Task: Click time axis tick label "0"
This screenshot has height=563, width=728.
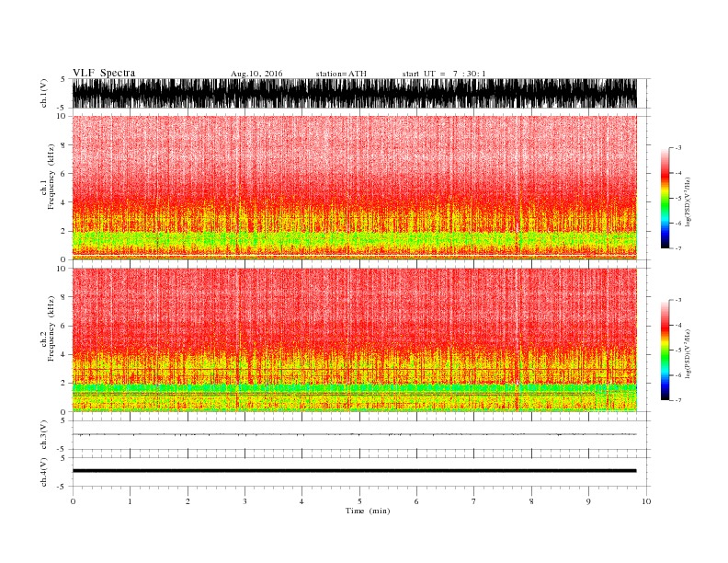Action: (x=73, y=501)
